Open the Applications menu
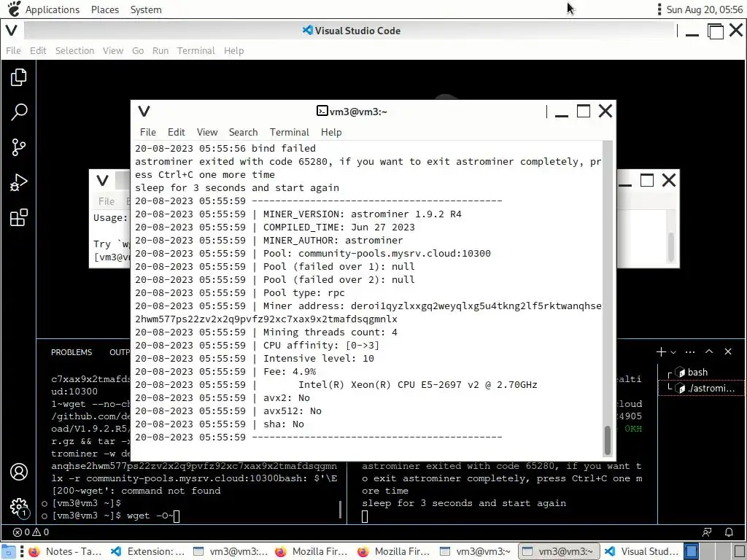Viewport: 747px width, 560px height. tap(53, 9)
